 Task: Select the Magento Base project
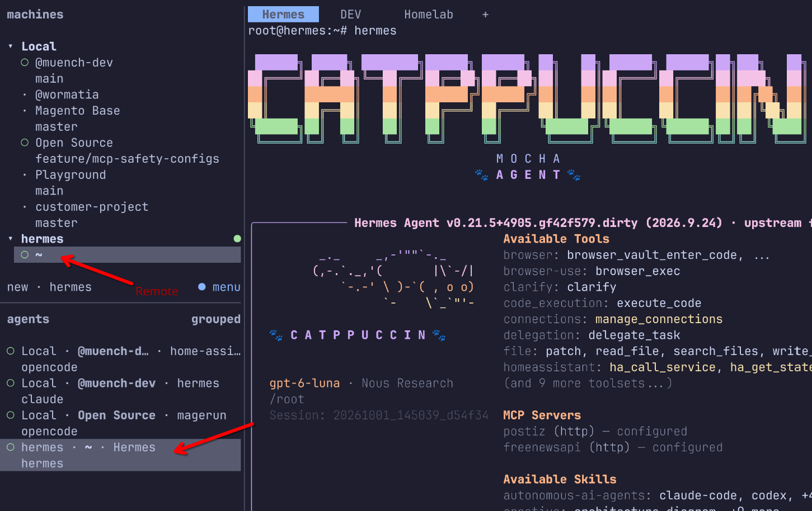click(78, 111)
